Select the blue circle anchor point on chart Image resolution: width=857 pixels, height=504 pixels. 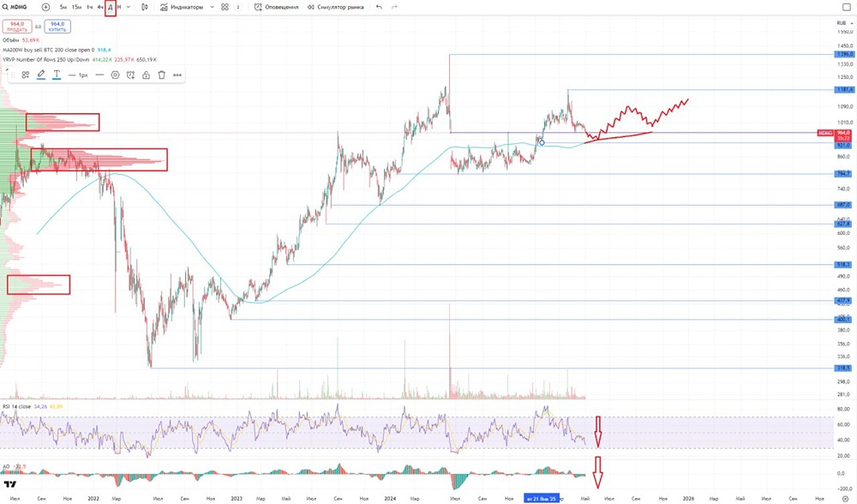(542, 142)
